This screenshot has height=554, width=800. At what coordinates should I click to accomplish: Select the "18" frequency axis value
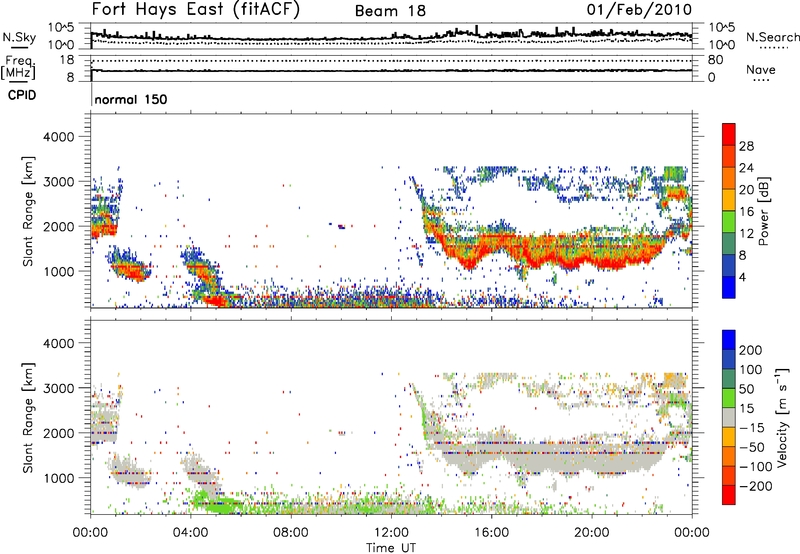(67, 60)
